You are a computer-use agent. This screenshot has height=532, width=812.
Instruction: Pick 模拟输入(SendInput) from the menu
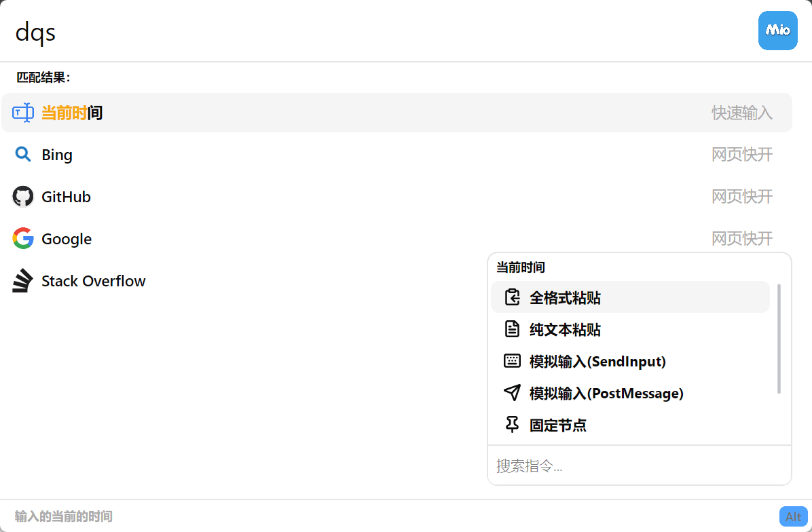tap(630, 361)
